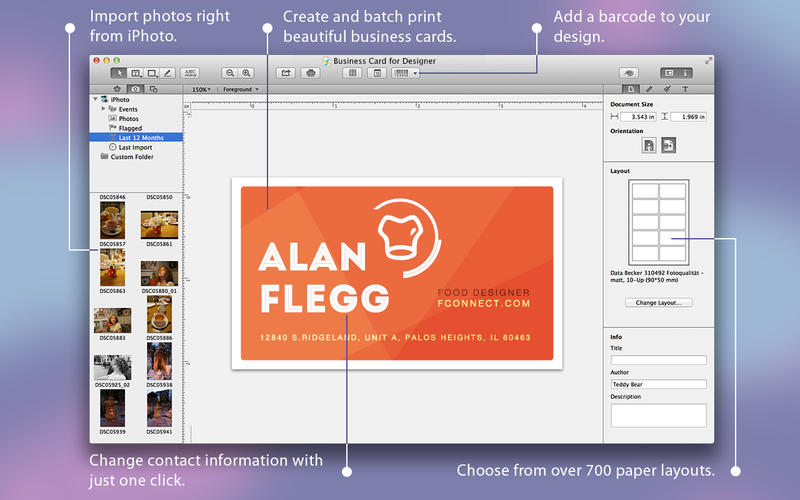Zoom in with the plus magnifier
The width and height of the screenshot is (800, 500).
[246, 73]
